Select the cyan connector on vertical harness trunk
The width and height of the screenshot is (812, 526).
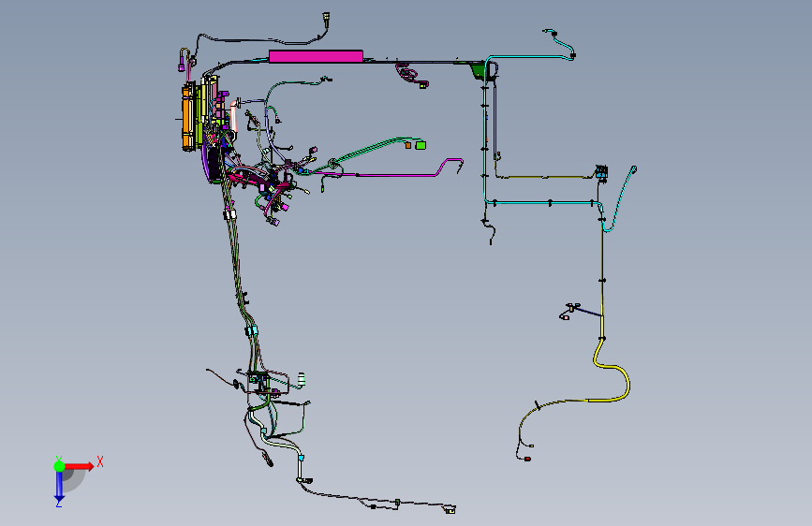coord(253,330)
